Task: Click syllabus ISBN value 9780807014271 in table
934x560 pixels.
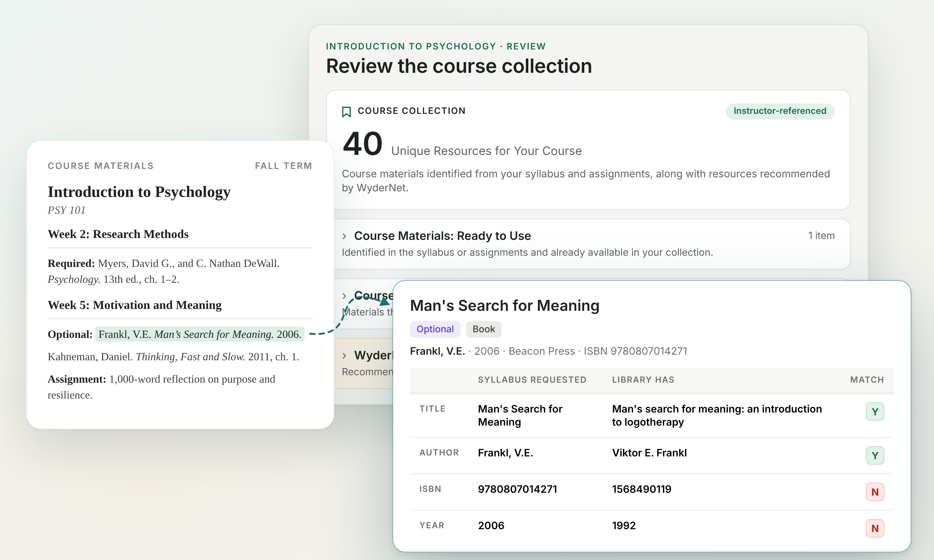Action: [517, 489]
